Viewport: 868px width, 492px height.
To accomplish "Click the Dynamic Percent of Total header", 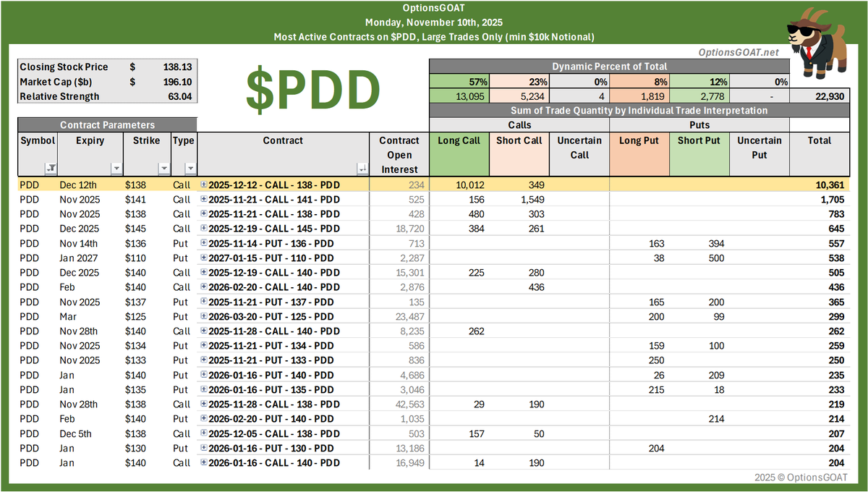I will (609, 67).
